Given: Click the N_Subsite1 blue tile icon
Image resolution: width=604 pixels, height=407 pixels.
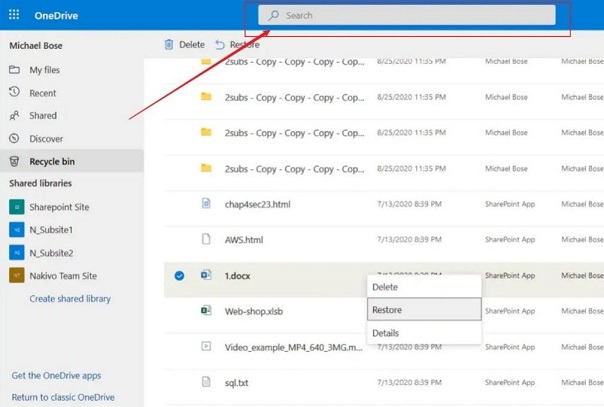Looking at the screenshot, I should click(x=17, y=229).
